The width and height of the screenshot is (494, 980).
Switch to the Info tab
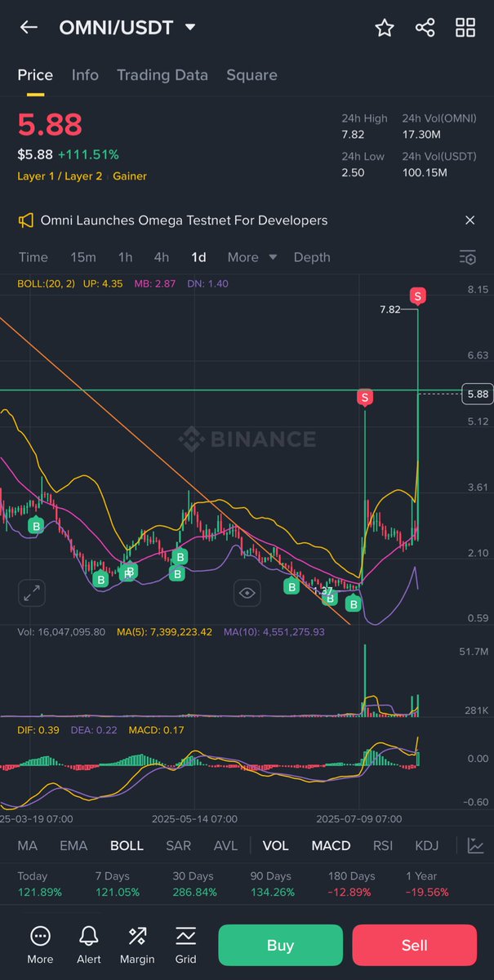(85, 75)
